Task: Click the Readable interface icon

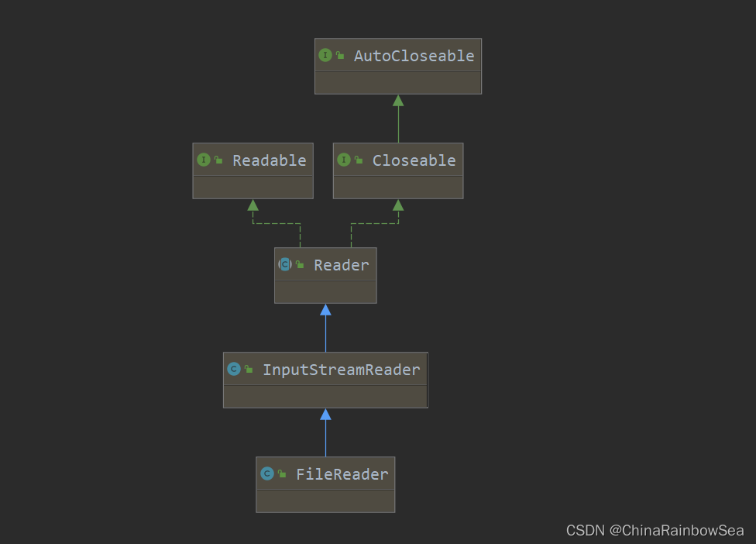Action: [204, 160]
